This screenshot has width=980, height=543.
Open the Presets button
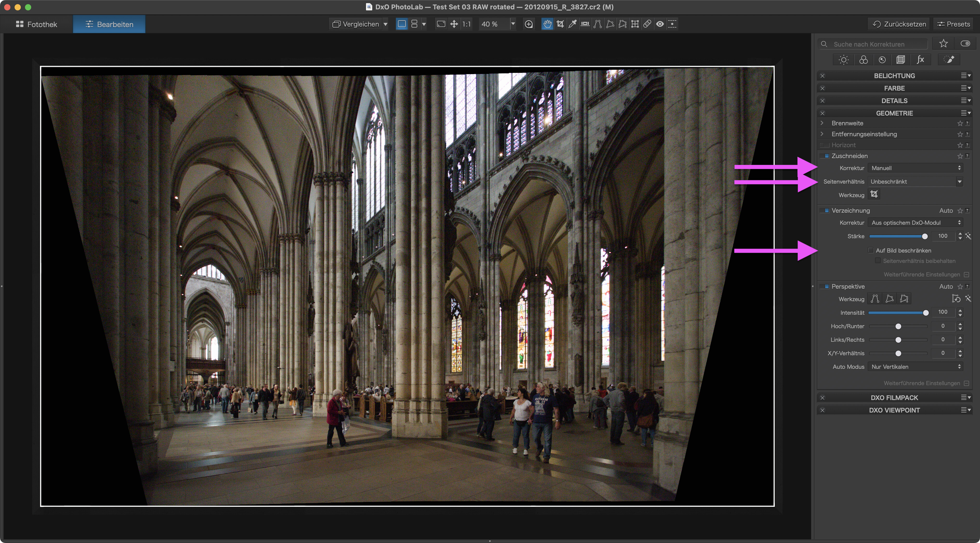[953, 24]
